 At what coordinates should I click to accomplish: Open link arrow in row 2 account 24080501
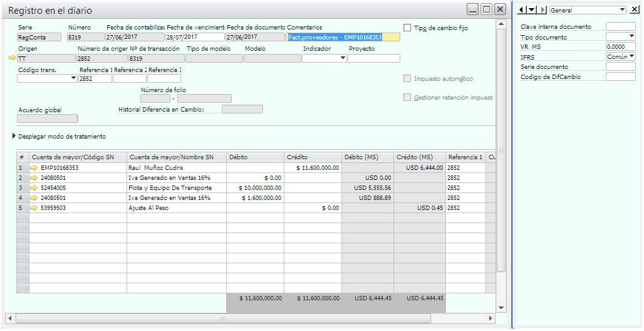[x=34, y=178]
